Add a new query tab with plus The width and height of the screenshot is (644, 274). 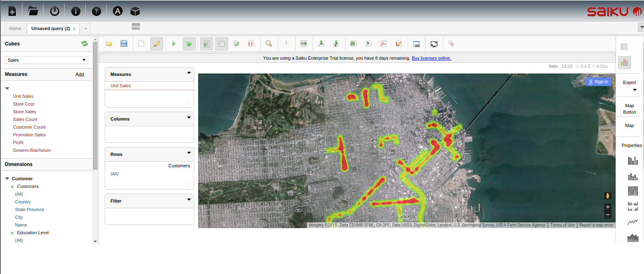tap(86, 28)
